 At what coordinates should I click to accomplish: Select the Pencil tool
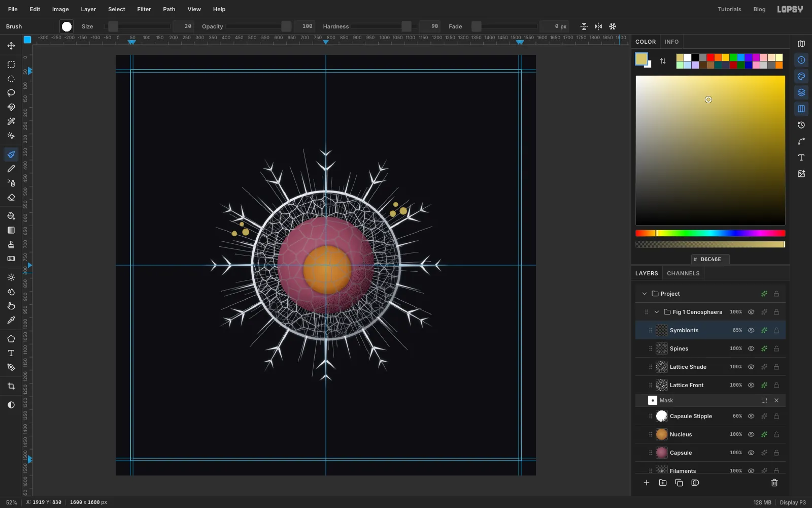click(x=11, y=169)
